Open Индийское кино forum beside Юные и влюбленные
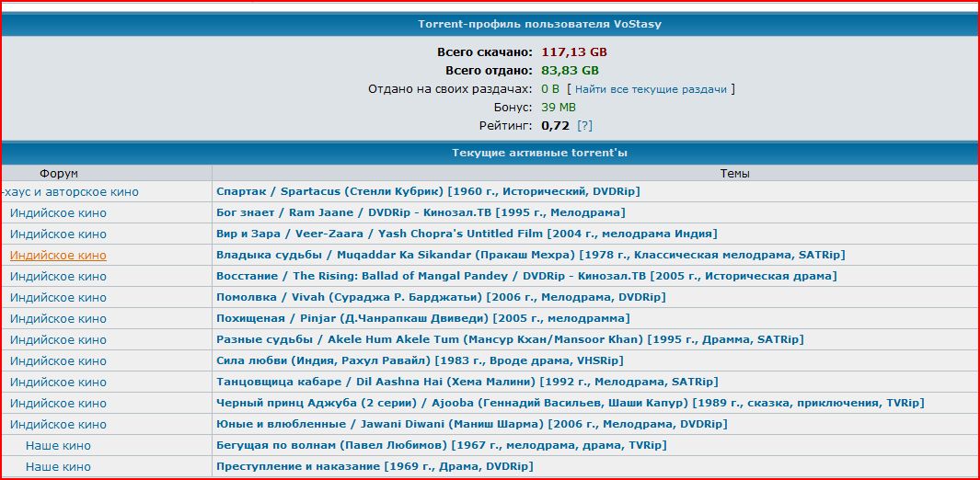Viewport: 980px width, 480px height. [58, 425]
